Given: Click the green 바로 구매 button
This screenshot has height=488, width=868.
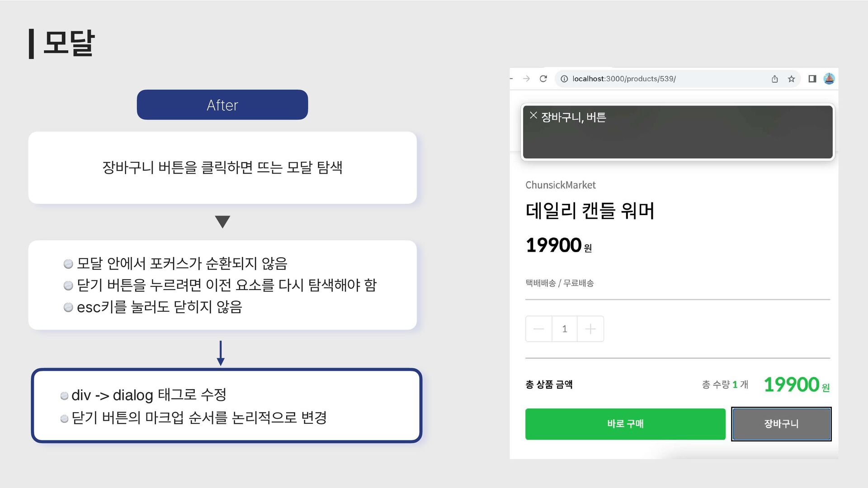Looking at the screenshot, I should click(x=625, y=424).
